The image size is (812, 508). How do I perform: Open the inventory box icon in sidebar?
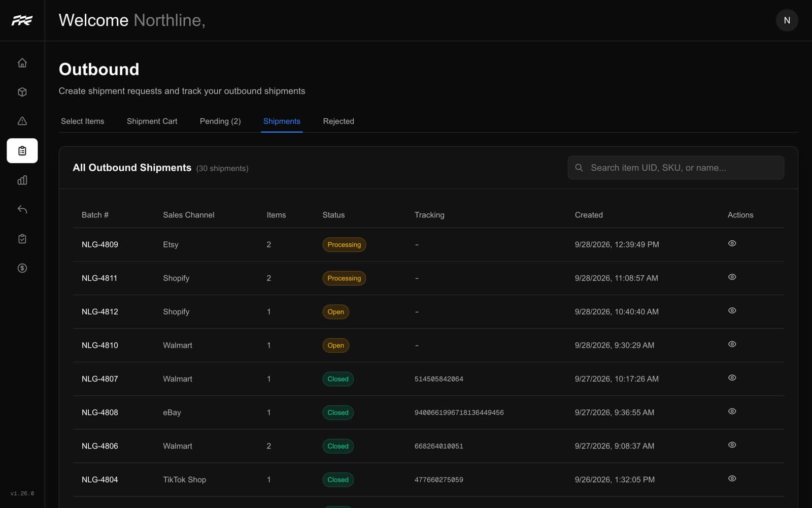tap(22, 92)
